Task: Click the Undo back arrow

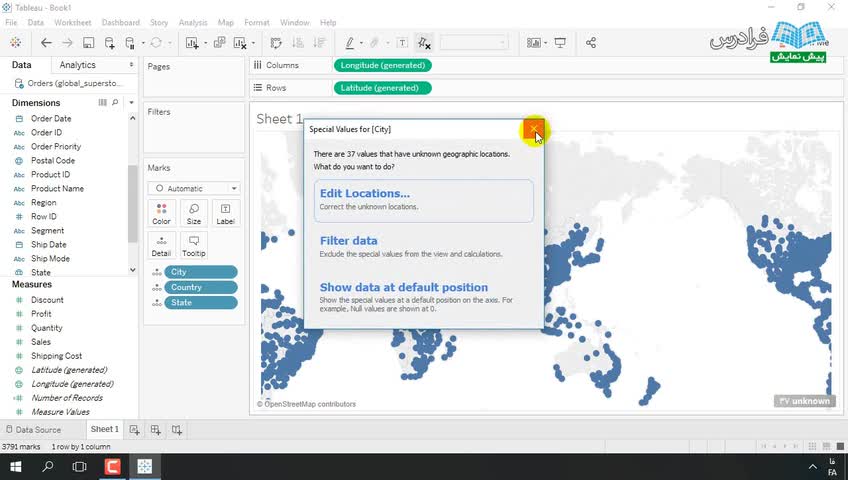Action: point(47,43)
